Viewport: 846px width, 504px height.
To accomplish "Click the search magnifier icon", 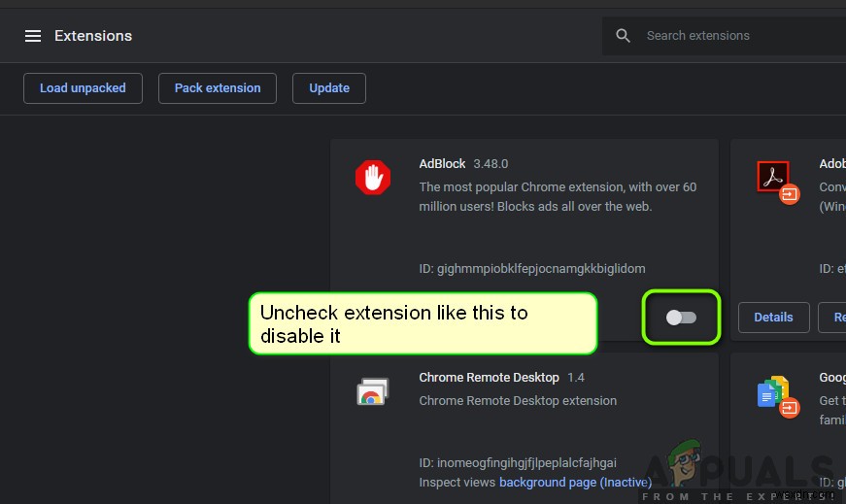I will tap(624, 36).
